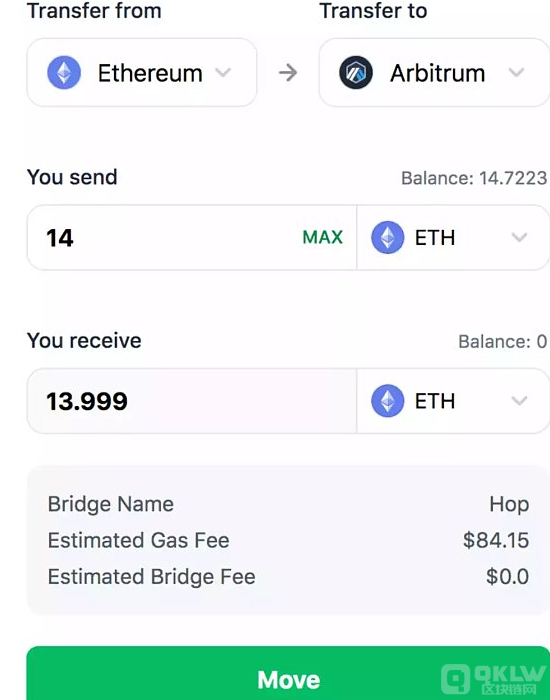Click the Balance: 14.7223 text

coord(474,178)
